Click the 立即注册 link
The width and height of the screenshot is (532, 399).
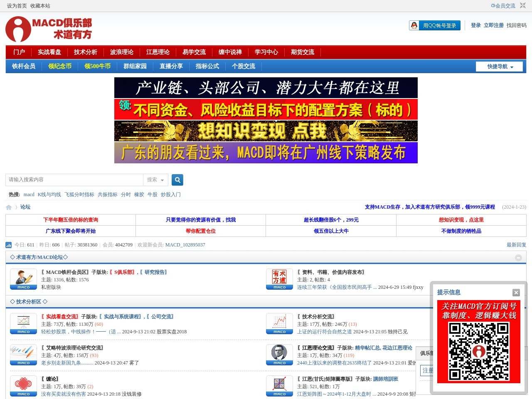pyautogui.click(x=493, y=25)
